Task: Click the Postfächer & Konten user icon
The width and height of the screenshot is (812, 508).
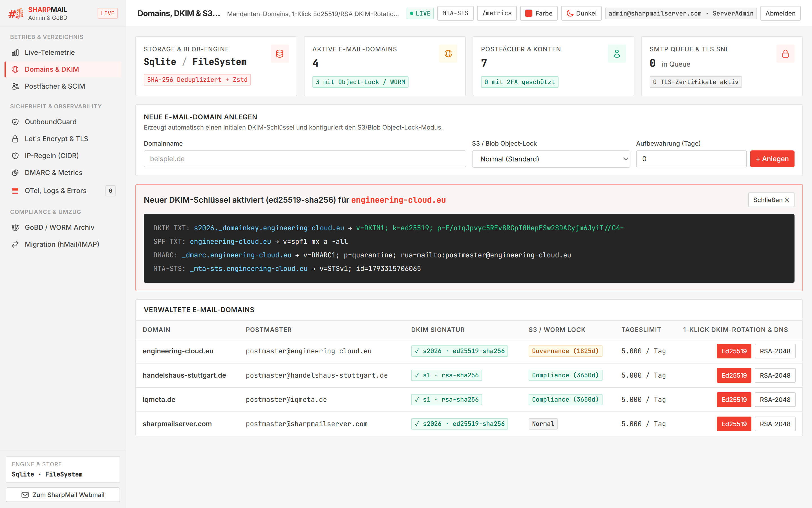Action: point(617,54)
